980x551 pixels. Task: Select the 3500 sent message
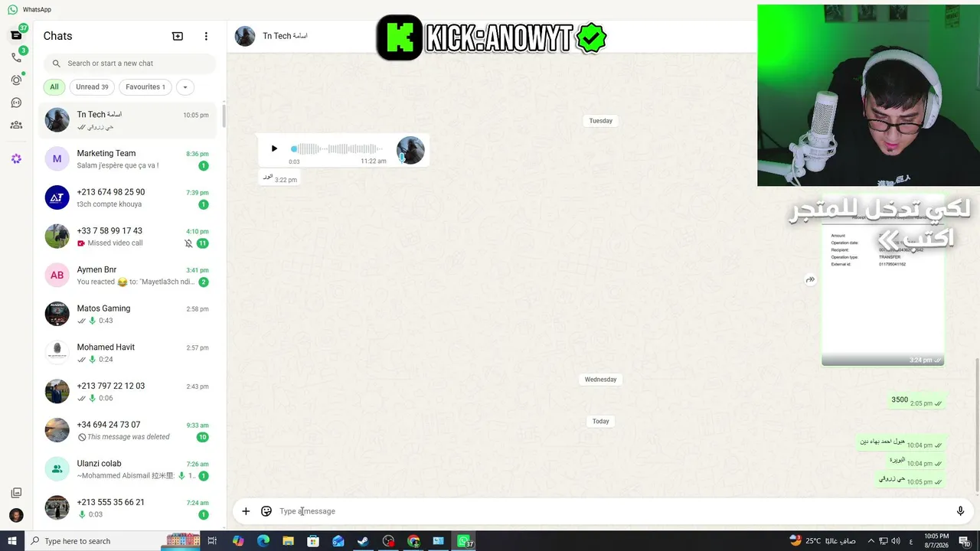(x=916, y=400)
